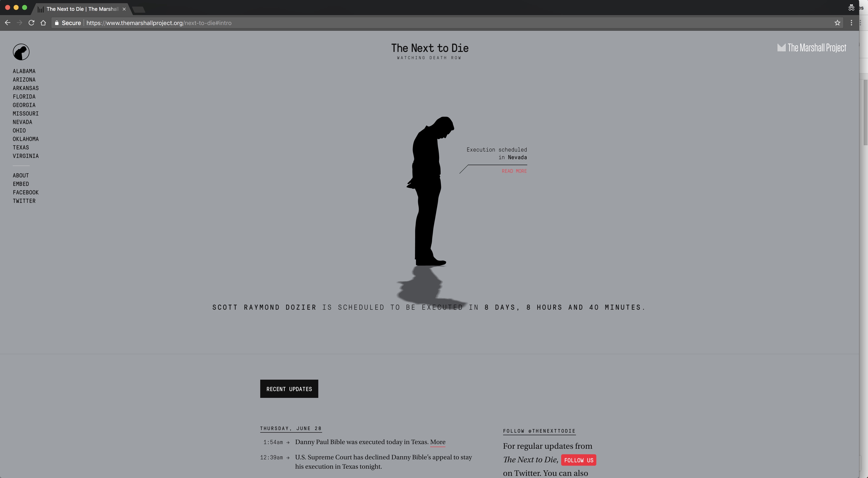Image resolution: width=868 pixels, height=478 pixels.
Task: Open TWITTER social link
Action: 24,201
